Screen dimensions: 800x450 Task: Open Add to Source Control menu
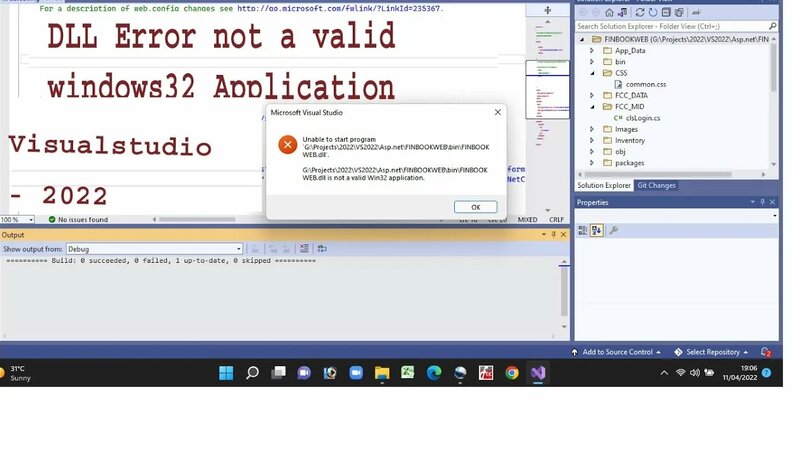tap(616, 352)
